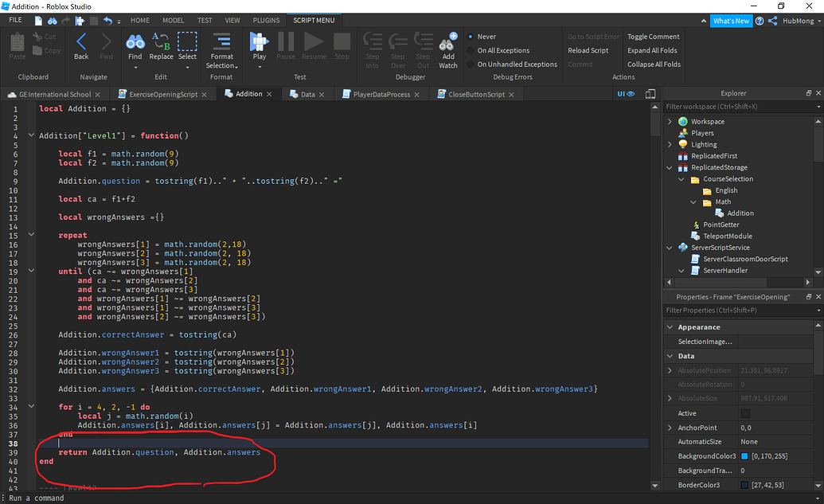
Task: Click Reload Script
Action: (588, 50)
